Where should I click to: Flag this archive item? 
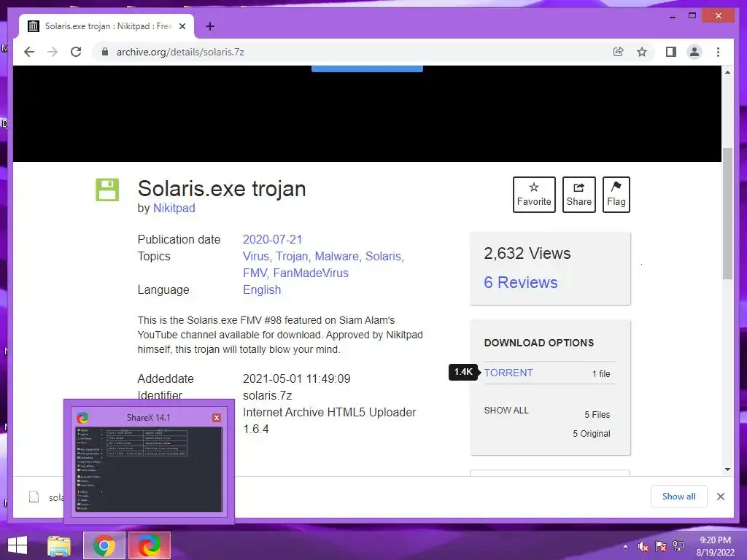pos(616,194)
